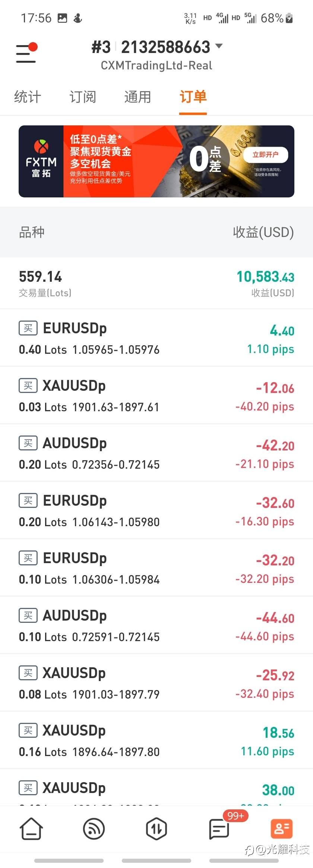Screen dimensions: 313x868
Task: Select the 订单 tab
Action: coord(193,97)
